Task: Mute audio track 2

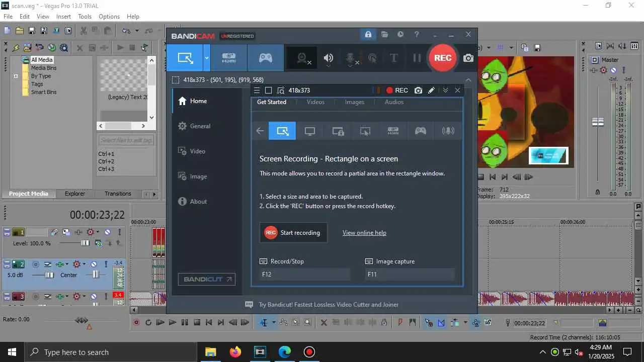Action: click(94, 264)
